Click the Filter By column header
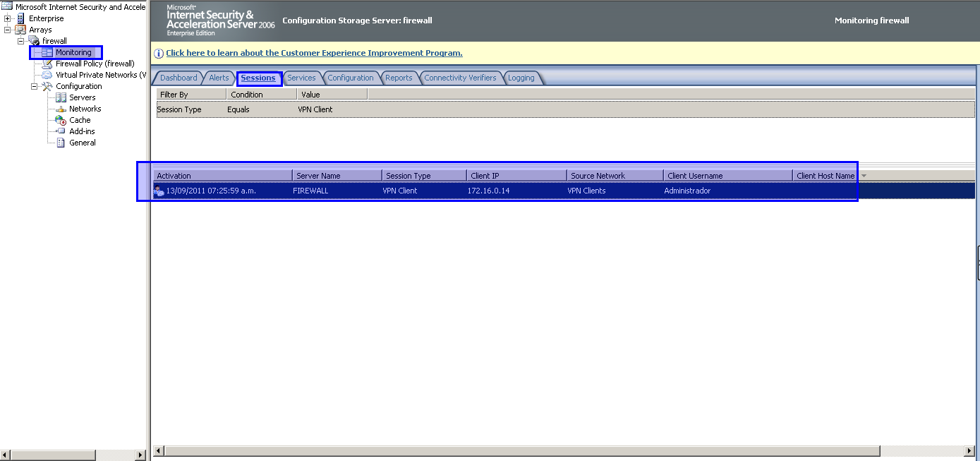980x461 pixels. pyautogui.click(x=191, y=95)
